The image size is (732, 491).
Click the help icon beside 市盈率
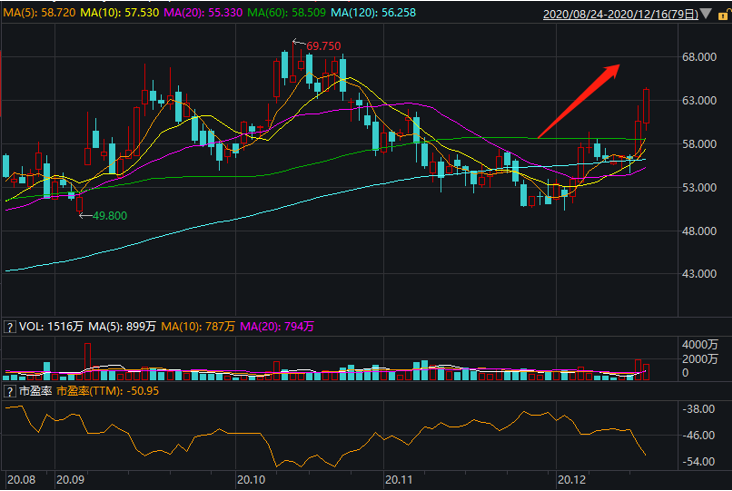coord(11,391)
